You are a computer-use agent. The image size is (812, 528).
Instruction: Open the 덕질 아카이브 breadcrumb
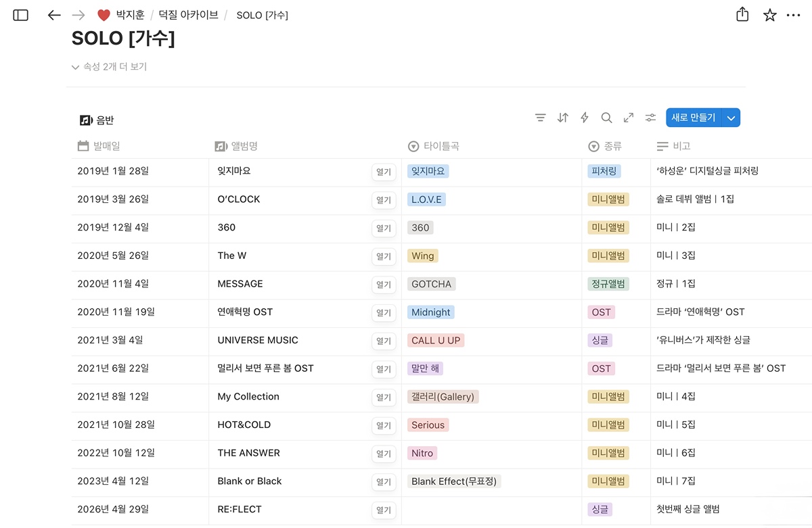click(x=188, y=15)
